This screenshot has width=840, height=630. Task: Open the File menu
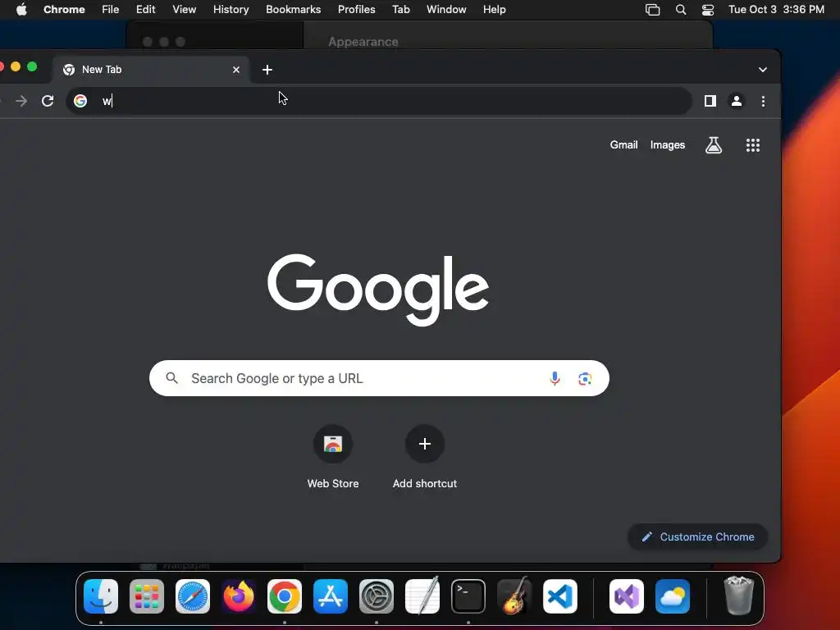click(x=111, y=9)
